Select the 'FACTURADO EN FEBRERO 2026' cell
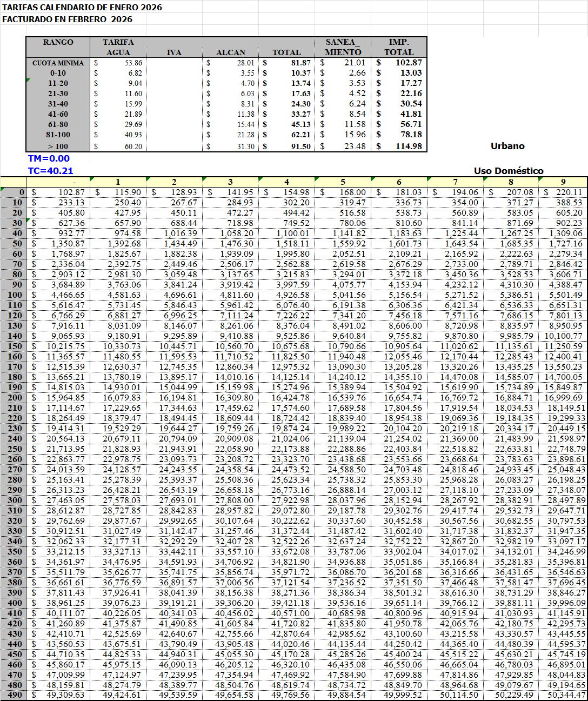 (68, 19)
